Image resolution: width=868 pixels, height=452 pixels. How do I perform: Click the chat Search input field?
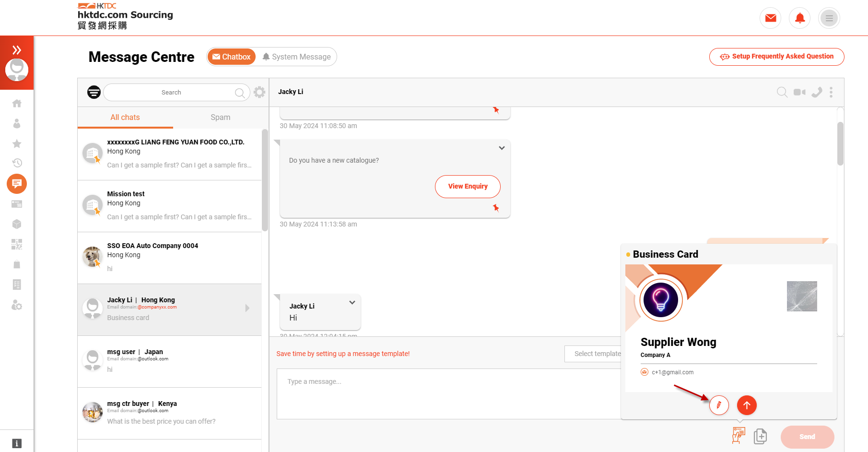pos(176,93)
